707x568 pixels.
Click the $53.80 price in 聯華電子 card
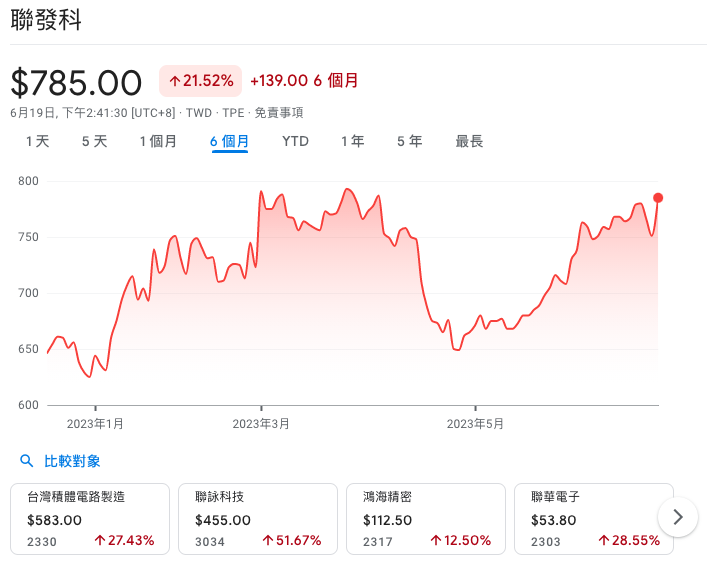click(554, 520)
